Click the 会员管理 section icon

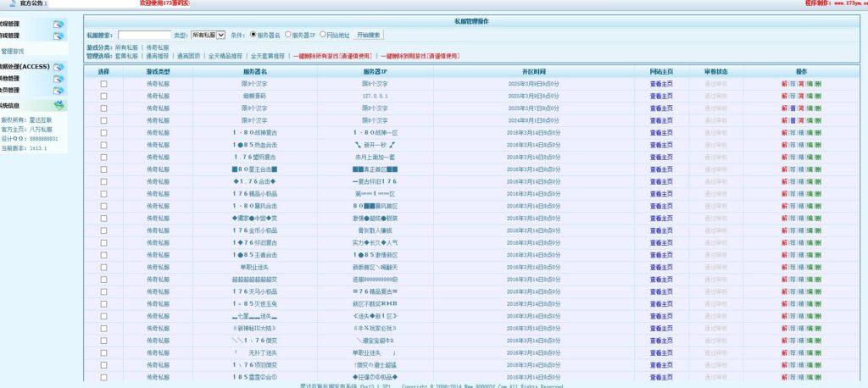tap(58, 91)
